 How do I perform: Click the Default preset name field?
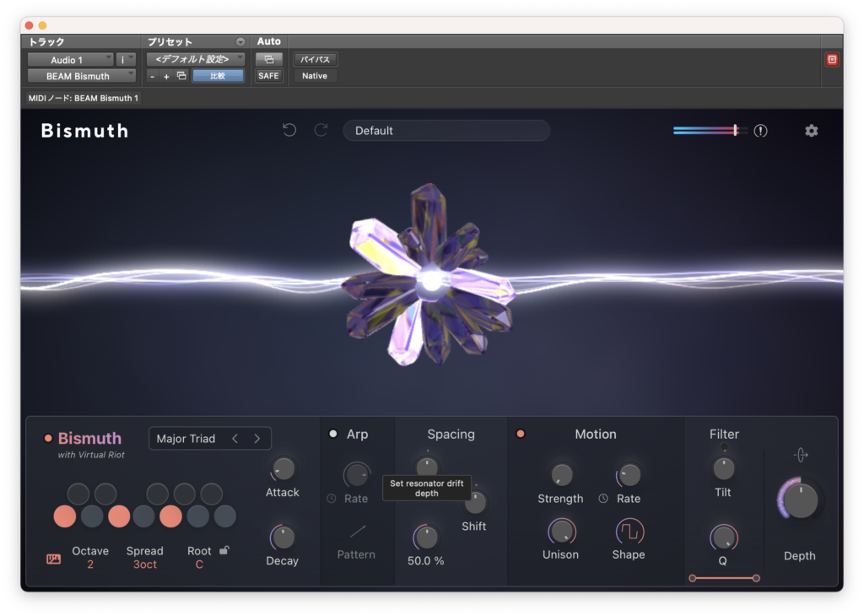pos(446,131)
